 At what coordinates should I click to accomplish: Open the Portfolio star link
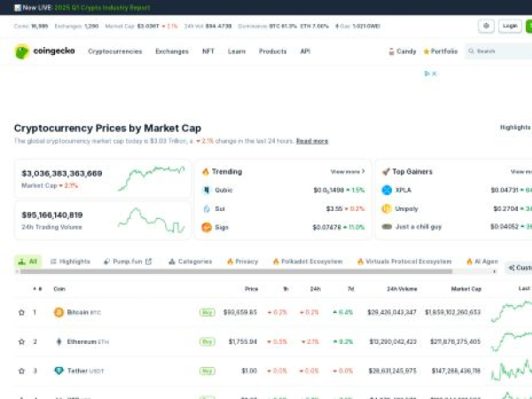click(441, 51)
